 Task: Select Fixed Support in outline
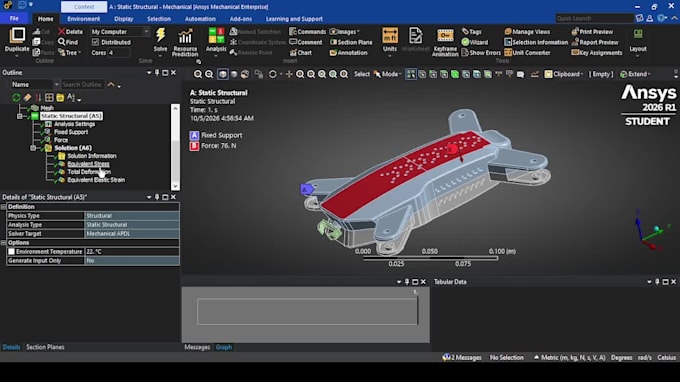point(71,132)
